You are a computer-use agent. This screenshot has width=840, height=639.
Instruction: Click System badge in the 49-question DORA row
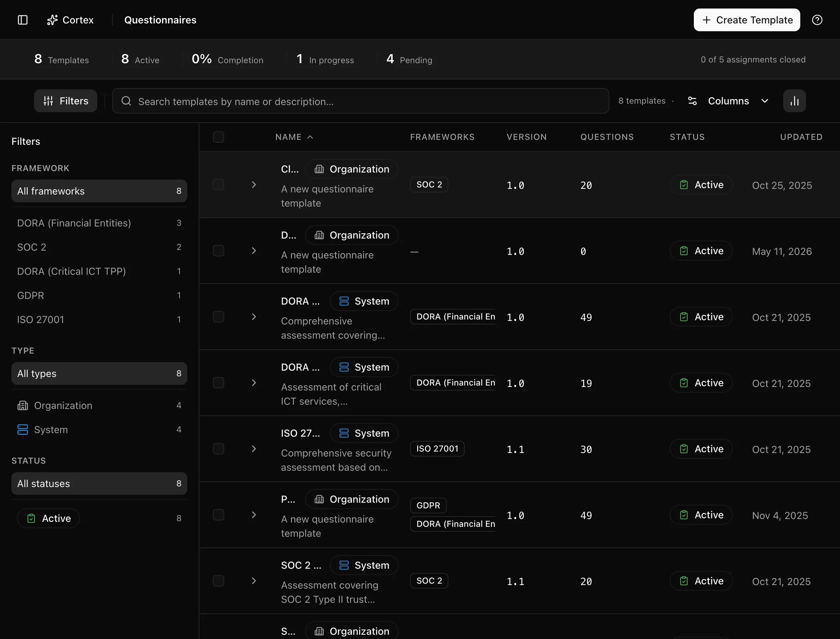pyautogui.click(x=364, y=301)
